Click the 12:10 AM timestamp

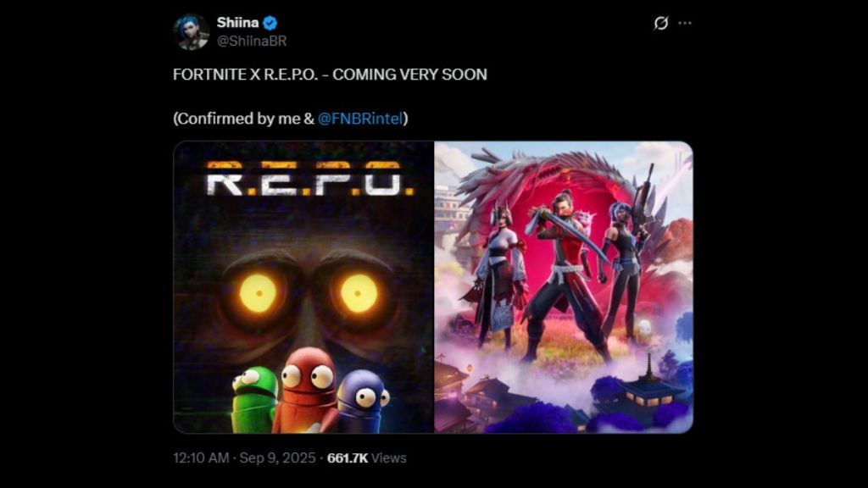pyautogui.click(x=200, y=458)
